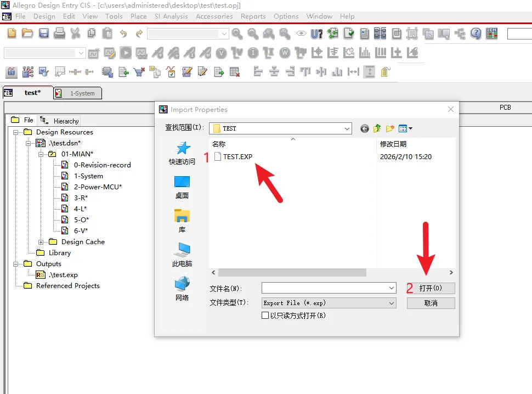The height and width of the screenshot is (394, 532).
Task: Click Libraries (库) in dialog sidebar
Action: pos(182,221)
